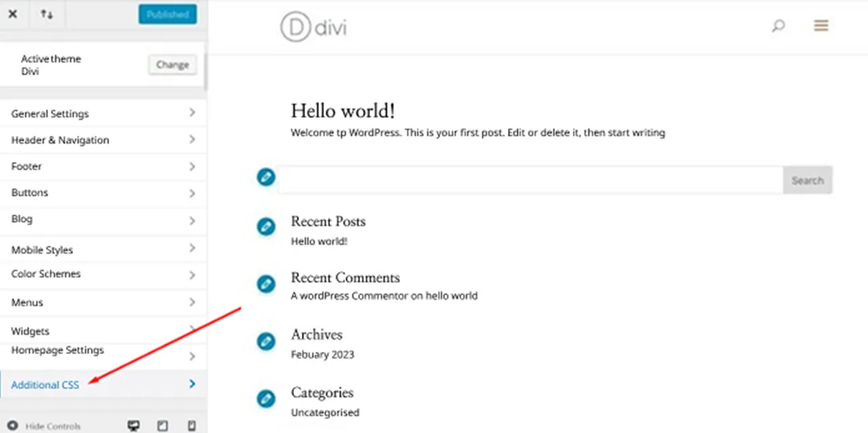Open Uncategorised category link
The width and height of the screenshot is (868, 433).
pos(325,412)
